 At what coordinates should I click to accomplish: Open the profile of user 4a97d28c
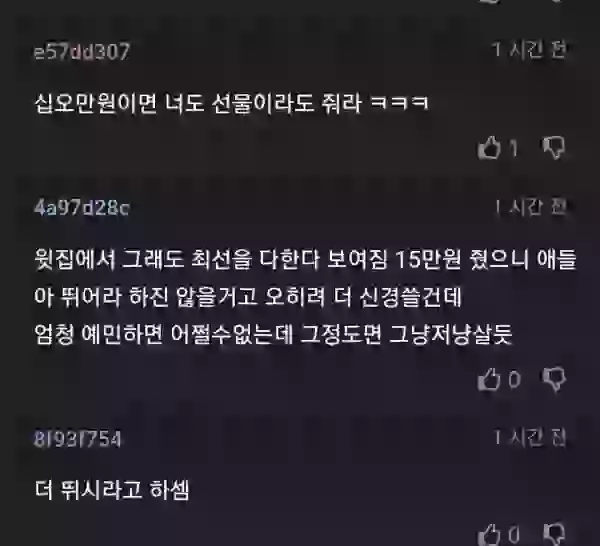pyautogui.click(x=82, y=208)
